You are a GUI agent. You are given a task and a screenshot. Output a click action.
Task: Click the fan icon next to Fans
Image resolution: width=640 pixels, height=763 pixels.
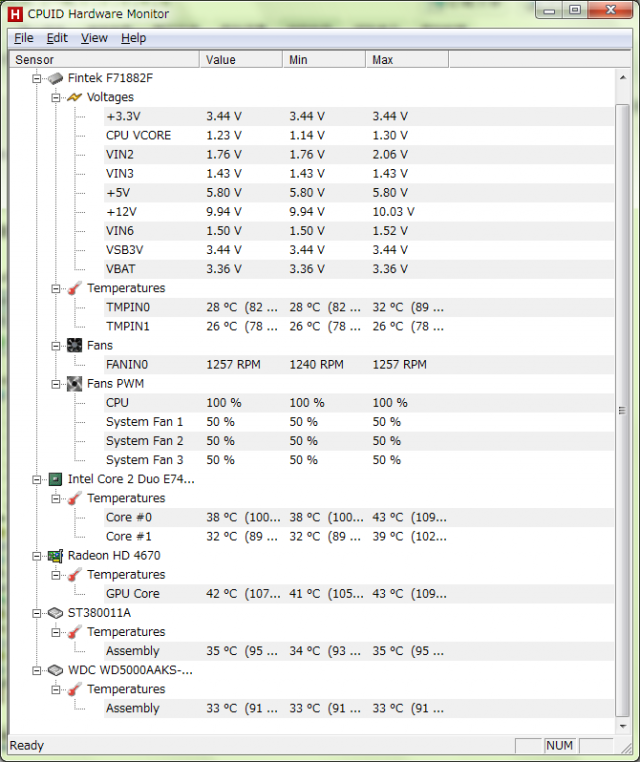[x=74, y=345]
